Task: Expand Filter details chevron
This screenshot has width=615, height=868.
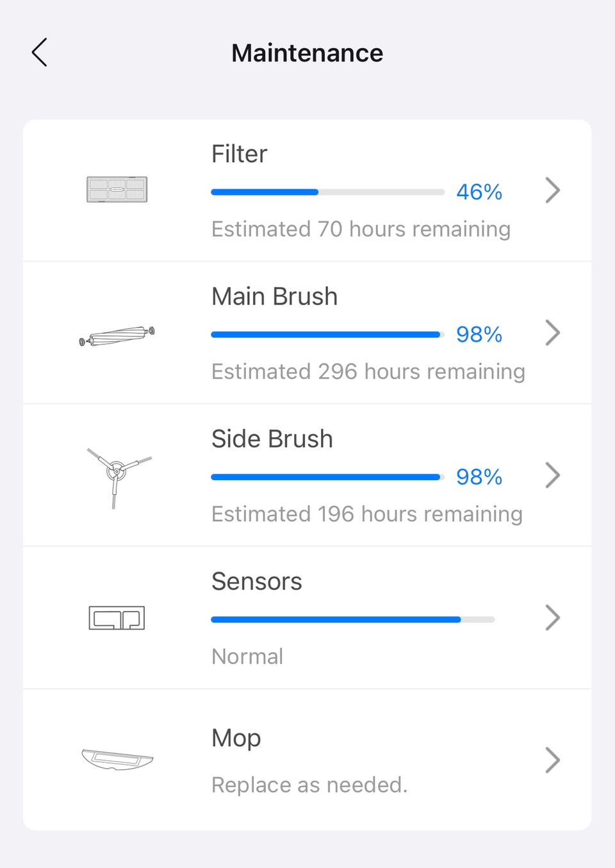Action: point(552,190)
